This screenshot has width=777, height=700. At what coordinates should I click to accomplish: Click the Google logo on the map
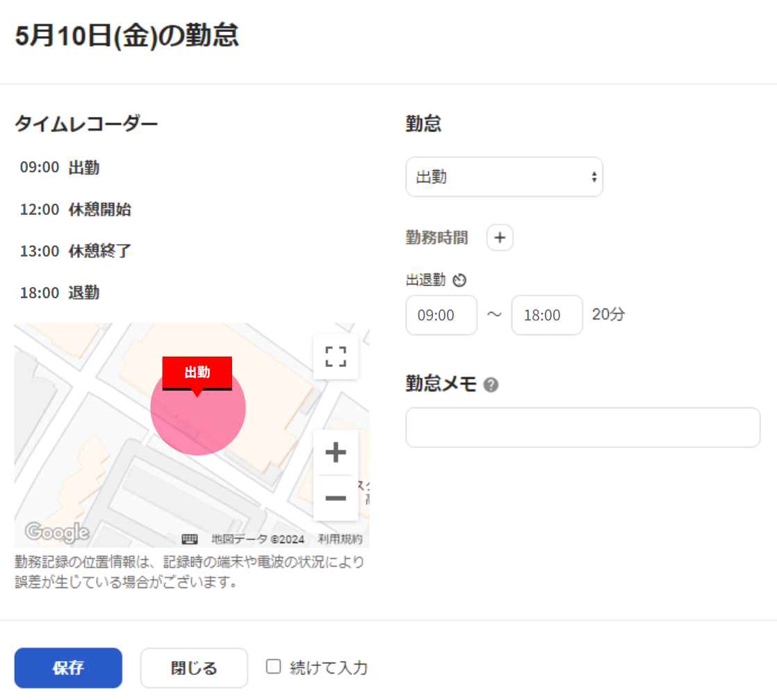click(57, 532)
